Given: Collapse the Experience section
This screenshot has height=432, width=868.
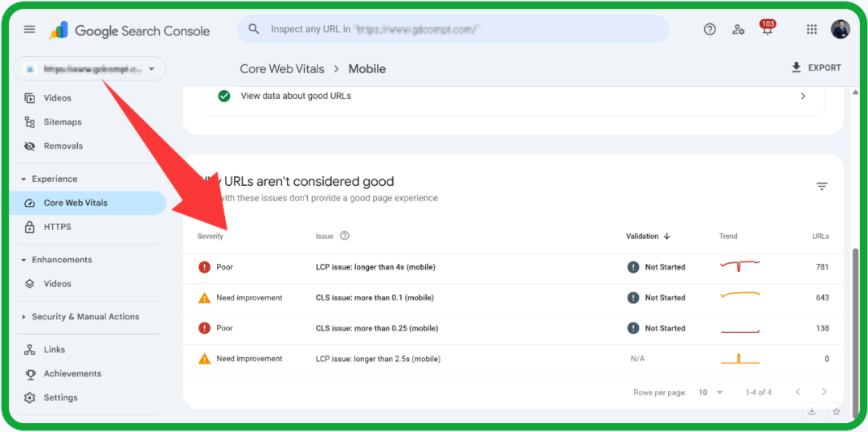Looking at the screenshot, I should pos(24,179).
